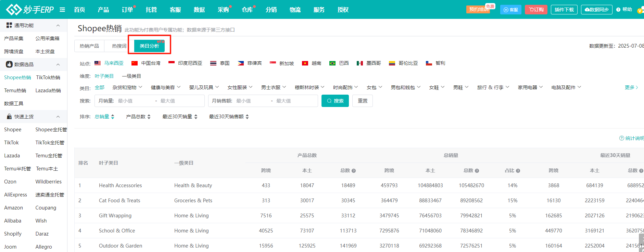
Task: Click the 插件下载 button
Action: point(564,10)
